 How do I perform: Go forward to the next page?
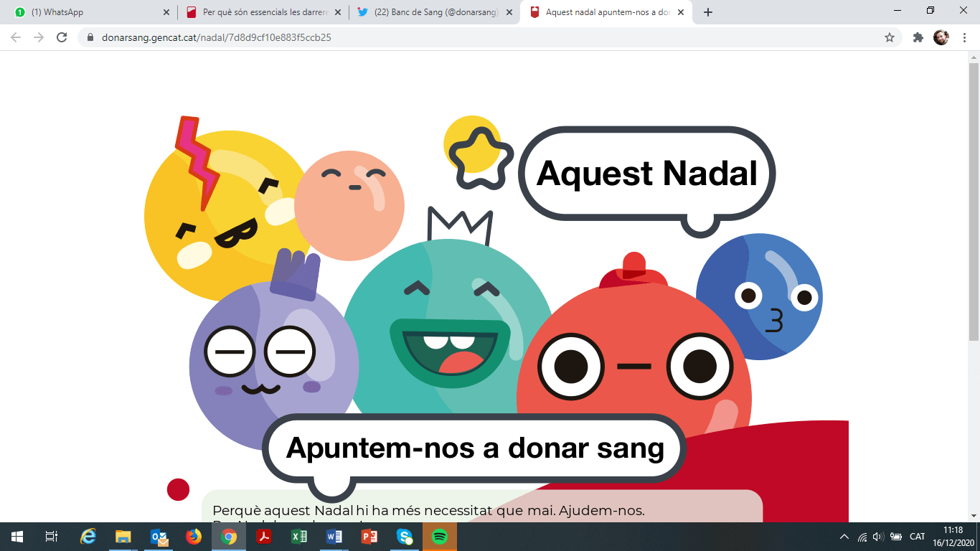pyautogui.click(x=39, y=37)
